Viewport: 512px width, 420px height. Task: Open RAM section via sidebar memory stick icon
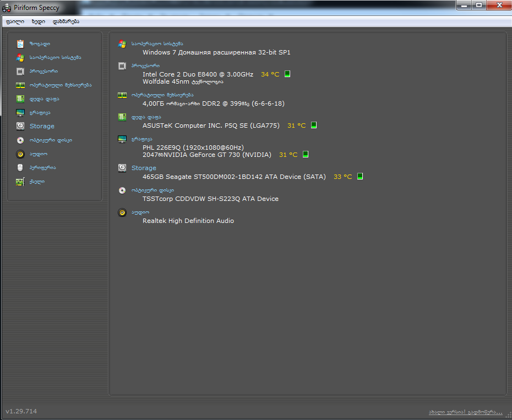click(20, 85)
